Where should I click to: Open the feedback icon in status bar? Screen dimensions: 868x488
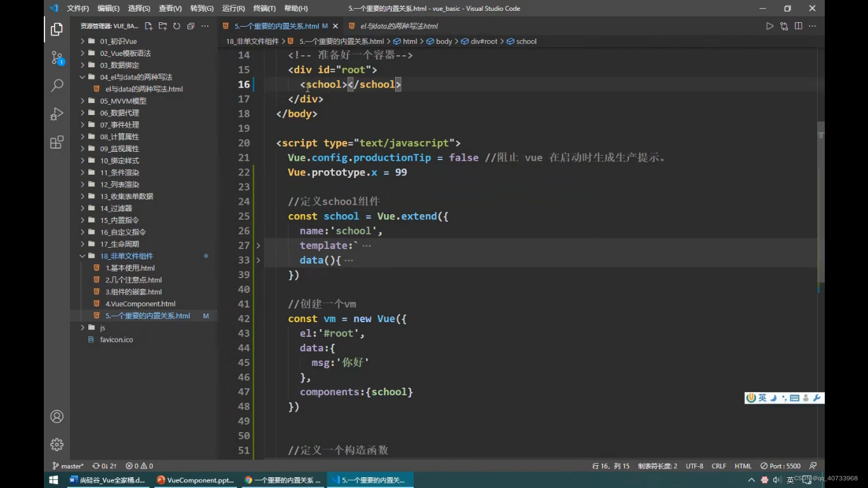pyautogui.click(x=813, y=466)
